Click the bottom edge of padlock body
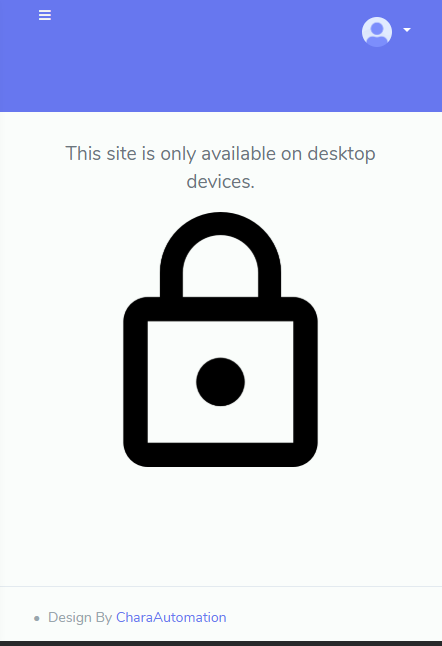The height and width of the screenshot is (646, 442). [220, 455]
